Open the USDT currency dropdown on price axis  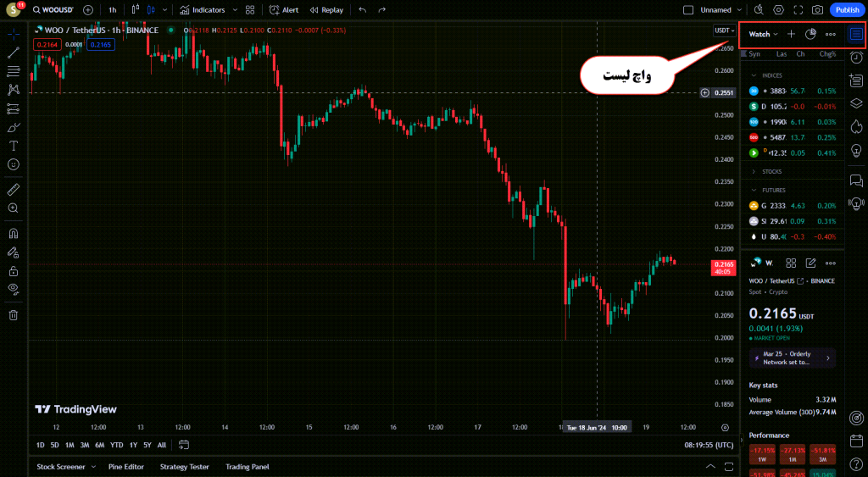coord(724,31)
